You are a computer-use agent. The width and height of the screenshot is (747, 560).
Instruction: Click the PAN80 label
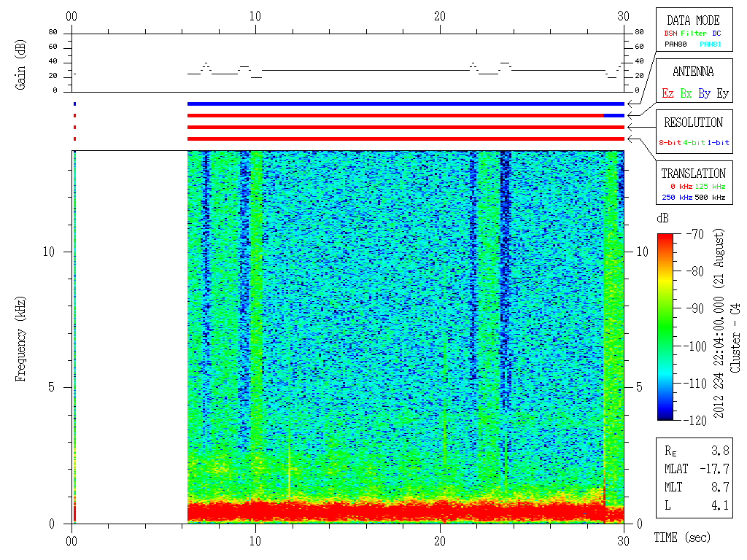676,44
